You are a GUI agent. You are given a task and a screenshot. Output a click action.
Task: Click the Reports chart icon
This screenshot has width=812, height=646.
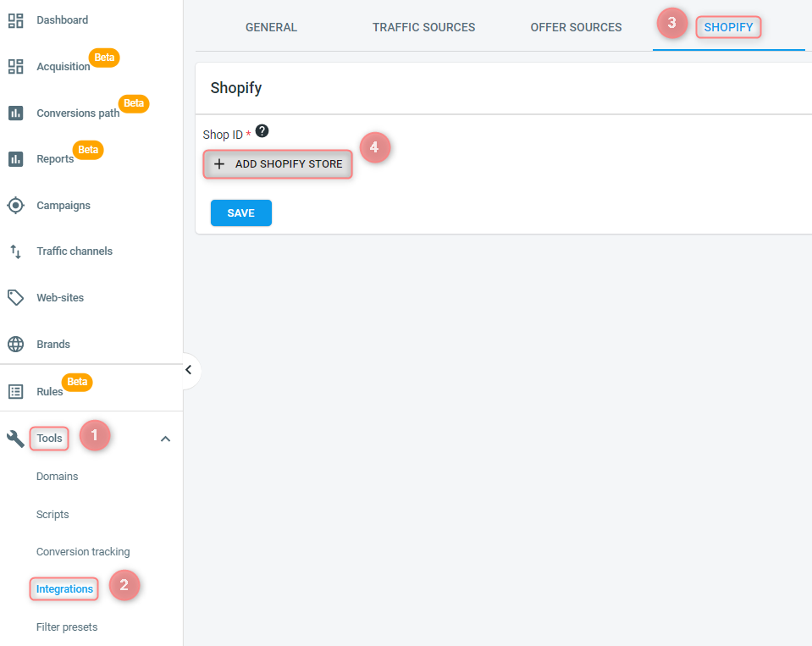tap(15, 159)
